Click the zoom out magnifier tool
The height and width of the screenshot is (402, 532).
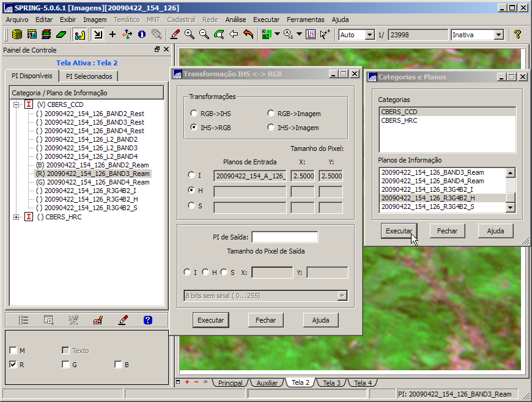[x=204, y=35]
